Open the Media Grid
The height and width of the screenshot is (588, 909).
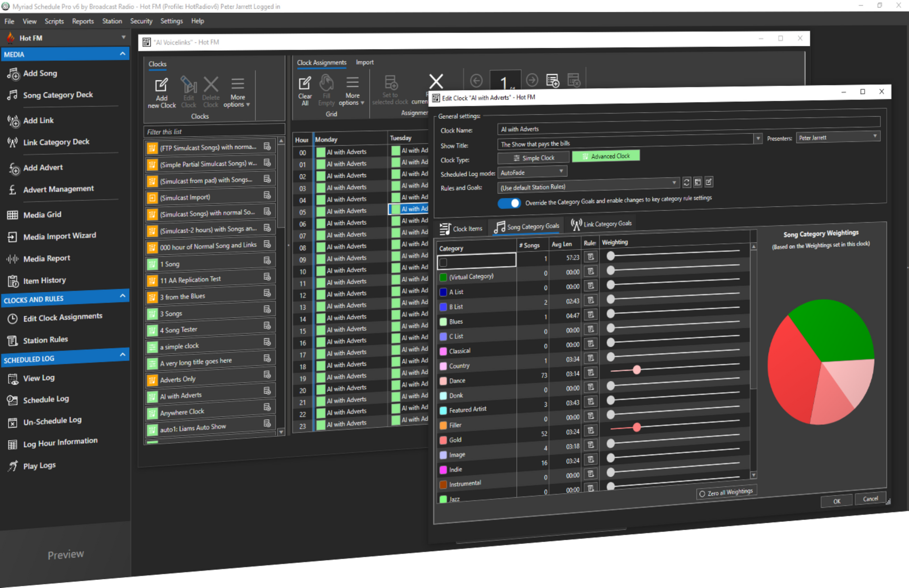tap(42, 215)
